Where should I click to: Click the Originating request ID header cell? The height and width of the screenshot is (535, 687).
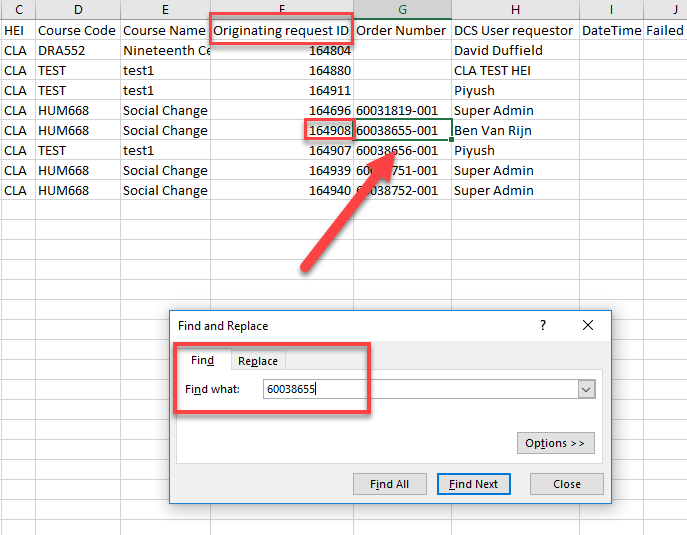tap(281, 31)
